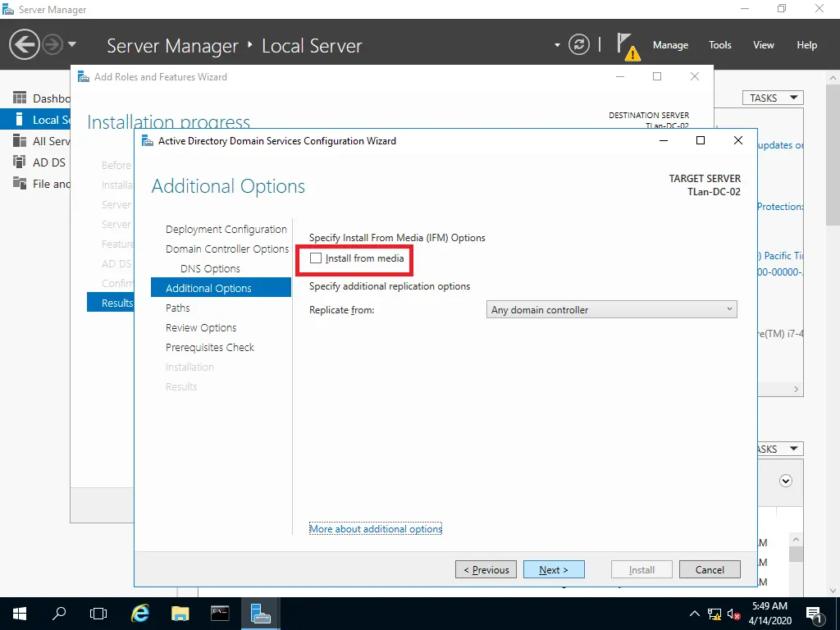Select Domain Controller Options step

227,249
